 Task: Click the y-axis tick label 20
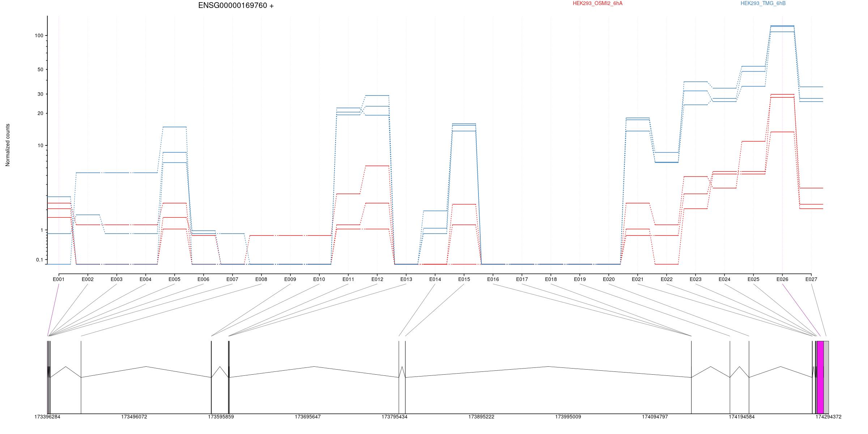(x=41, y=113)
